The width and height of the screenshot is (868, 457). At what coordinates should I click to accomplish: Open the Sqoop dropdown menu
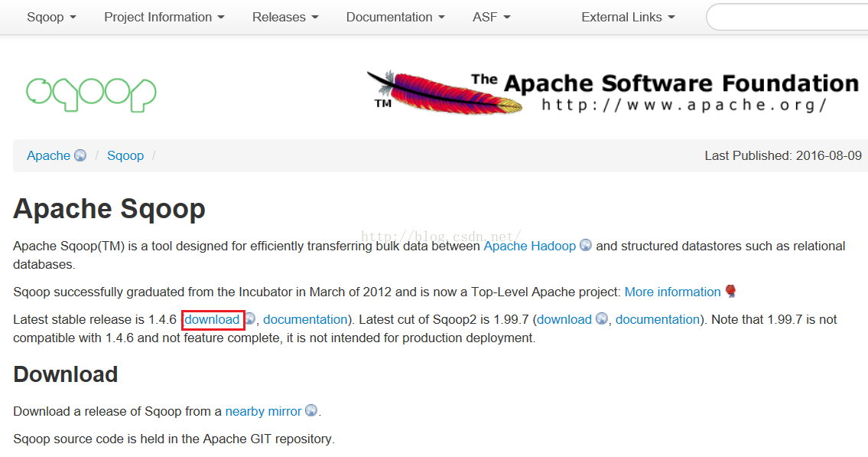(x=51, y=17)
